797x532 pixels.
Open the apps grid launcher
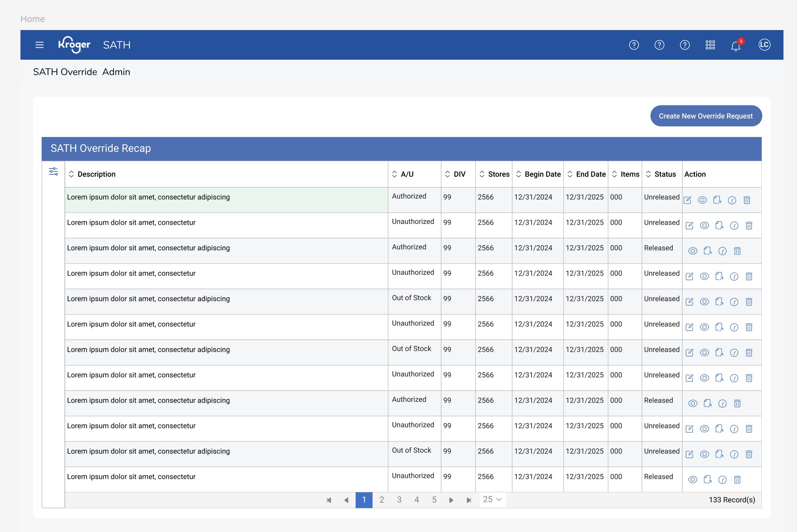coord(710,45)
